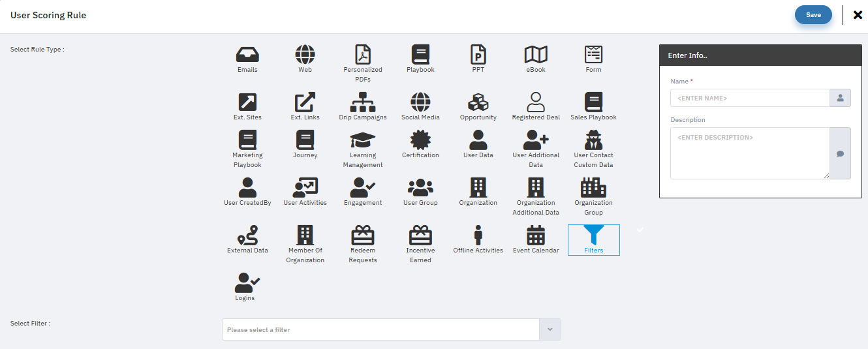Choose the Logins rule type icon
The width and height of the screenshot is (868, 349).
[247, 283]
